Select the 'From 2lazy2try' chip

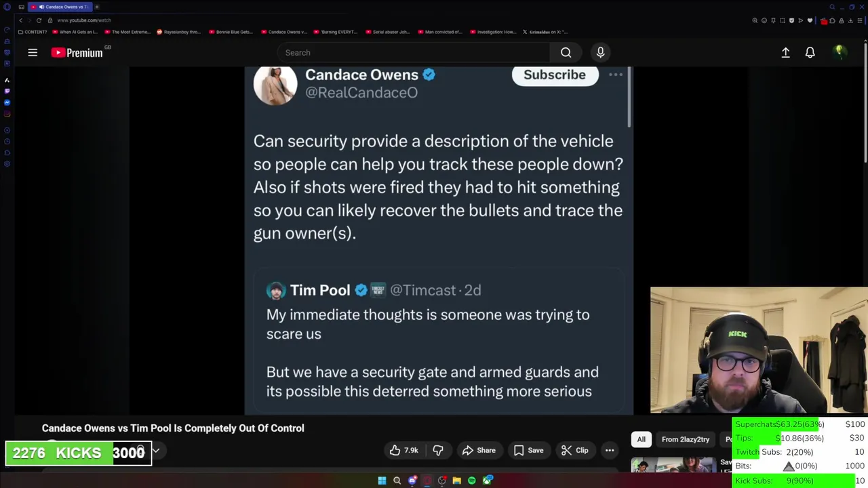686,439
